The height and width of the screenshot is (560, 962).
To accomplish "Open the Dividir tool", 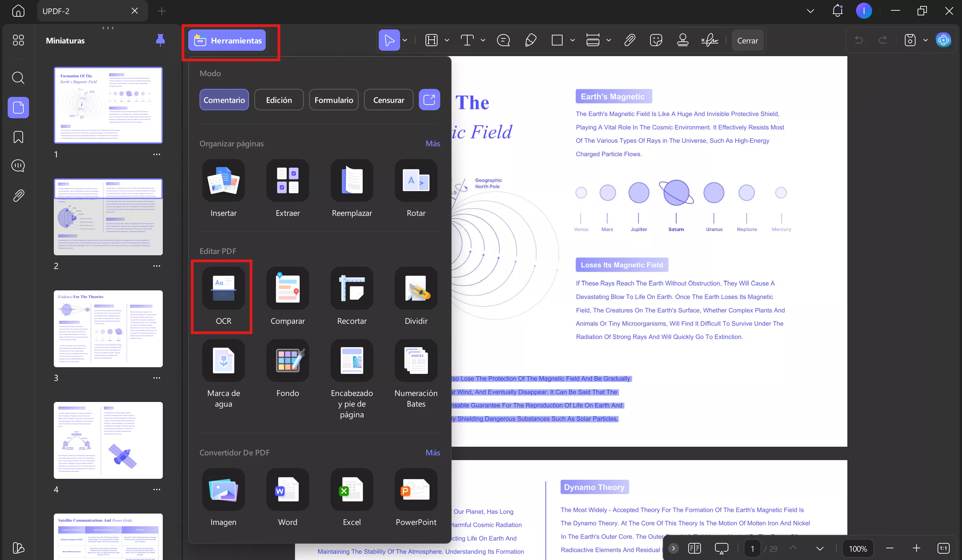I will pos(416,296).
